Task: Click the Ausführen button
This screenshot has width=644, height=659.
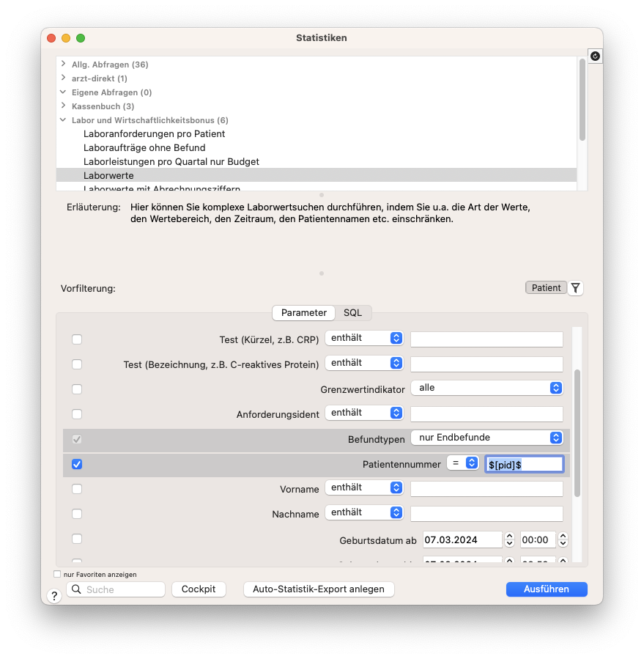Action: 547,589
